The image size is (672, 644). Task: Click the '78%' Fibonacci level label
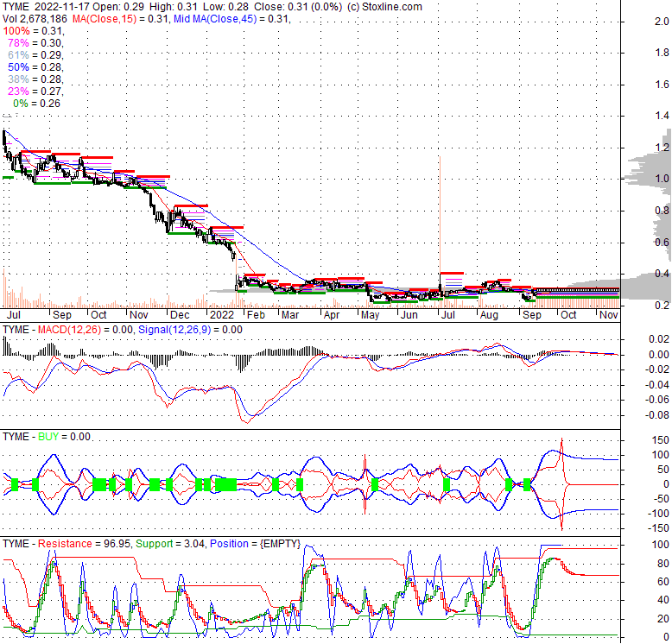coord(18,43)
